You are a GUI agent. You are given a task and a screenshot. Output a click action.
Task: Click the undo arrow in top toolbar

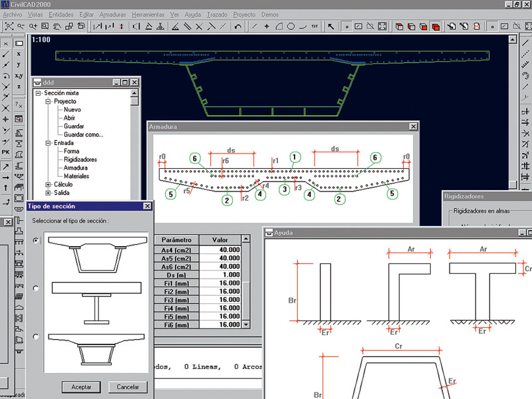(238, 27)
